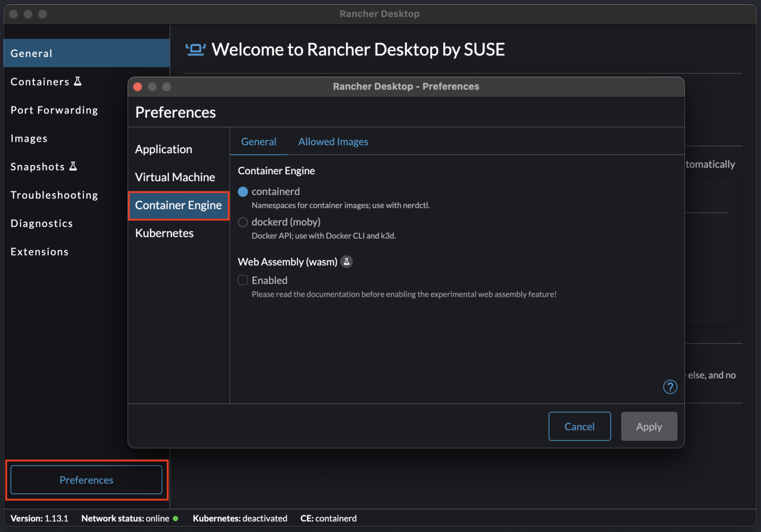
Task: Click the help question mark icon
Action: (x=670, y=387)
